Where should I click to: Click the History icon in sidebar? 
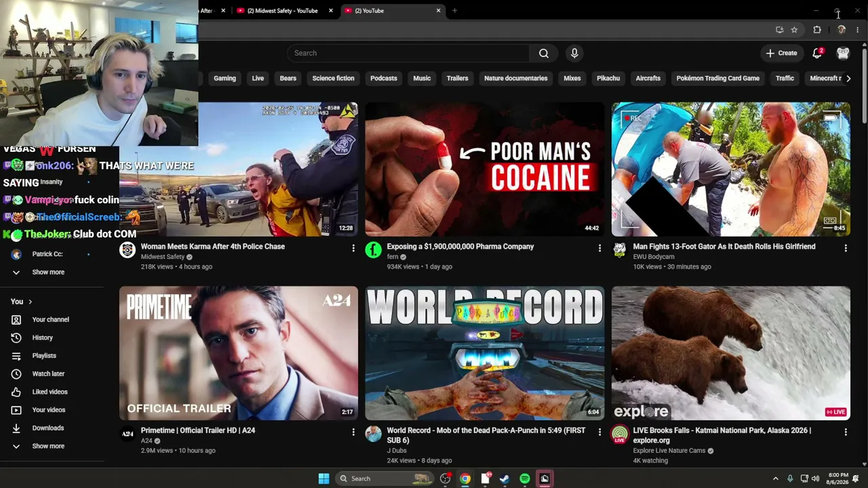click(16, 338)
